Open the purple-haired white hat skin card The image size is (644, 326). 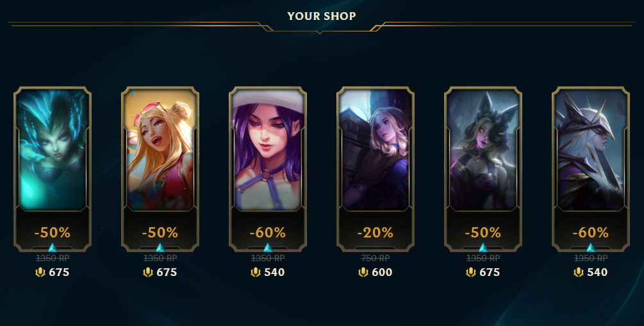pyautogui.click(x=268, y=169)
